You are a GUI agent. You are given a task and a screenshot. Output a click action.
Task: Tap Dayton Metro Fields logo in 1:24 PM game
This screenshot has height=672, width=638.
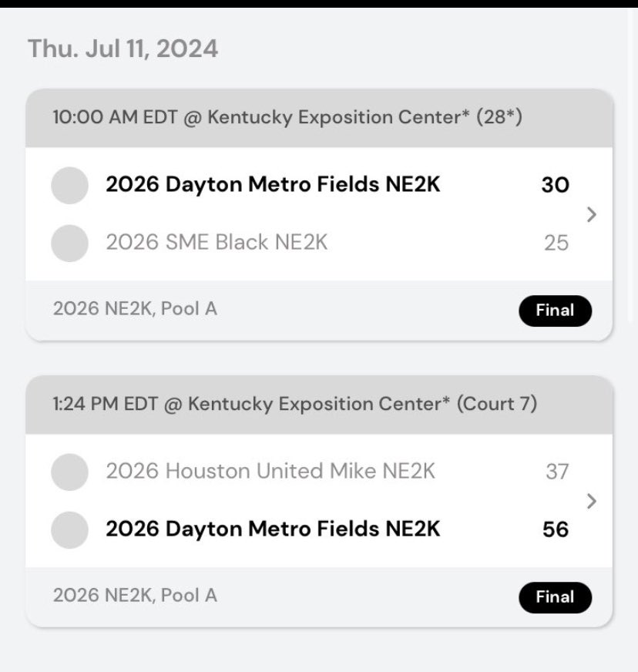click(69, 529)
